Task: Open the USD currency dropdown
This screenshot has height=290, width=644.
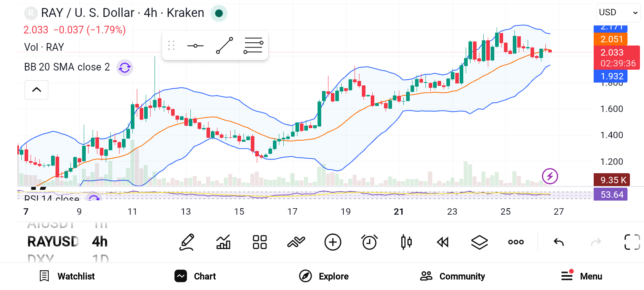Action: click(618, 12)
